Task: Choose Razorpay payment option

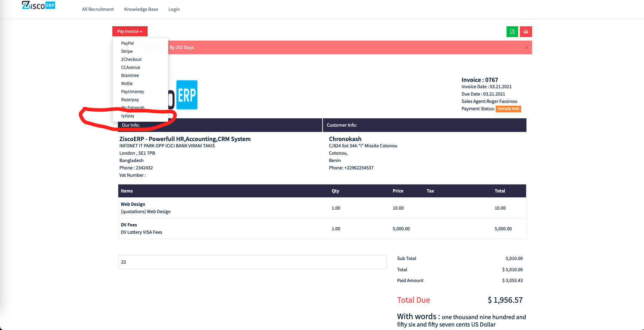Action: (130, 99)
